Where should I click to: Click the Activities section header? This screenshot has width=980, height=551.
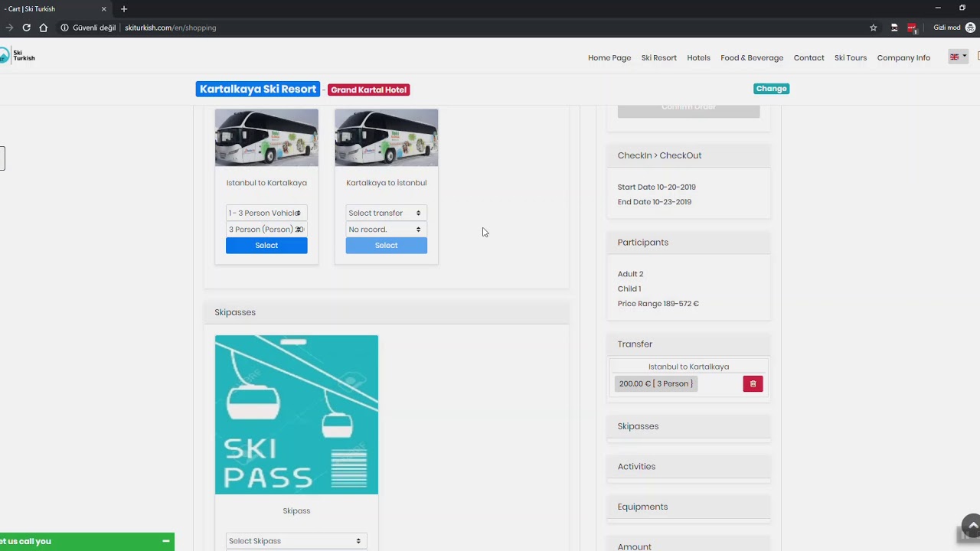pos(688,466)
